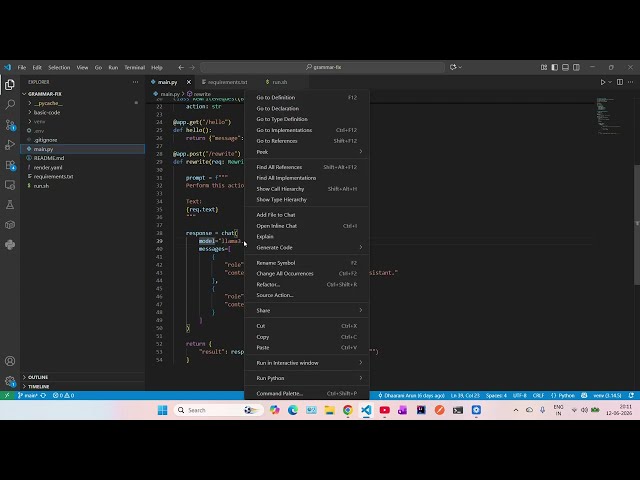Click the editor vertical scrollbar

coord(637,225)
